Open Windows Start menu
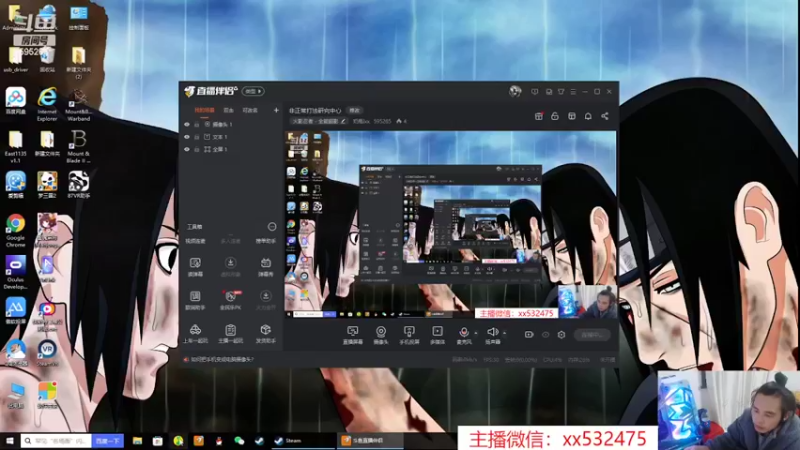This screenshot has height=450, width=800. (x=9, y=440)
